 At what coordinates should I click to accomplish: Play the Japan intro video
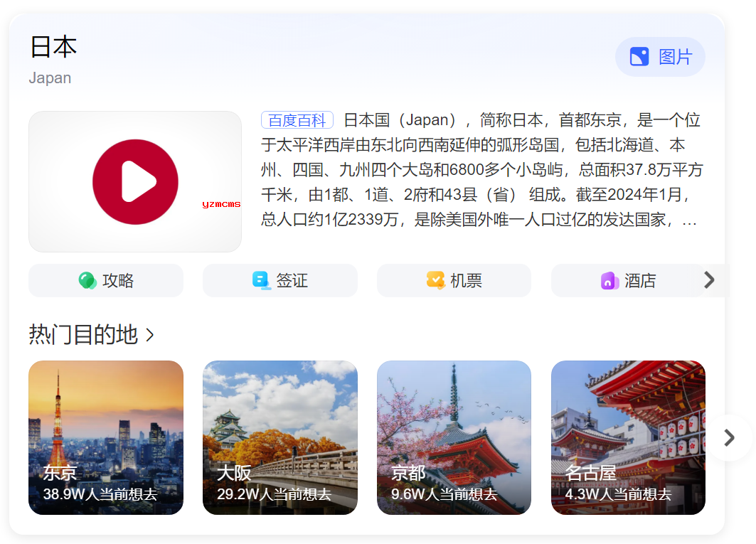[135, 182]
